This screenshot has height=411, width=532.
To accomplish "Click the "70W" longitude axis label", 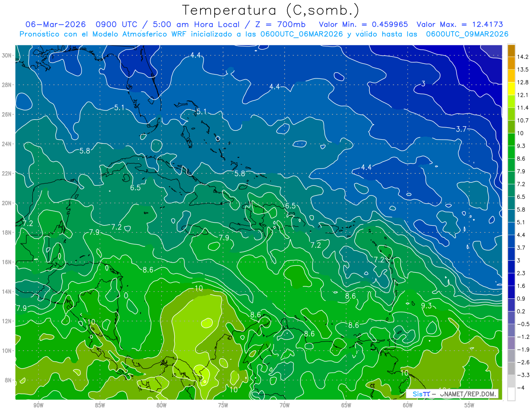I will 285,405.
